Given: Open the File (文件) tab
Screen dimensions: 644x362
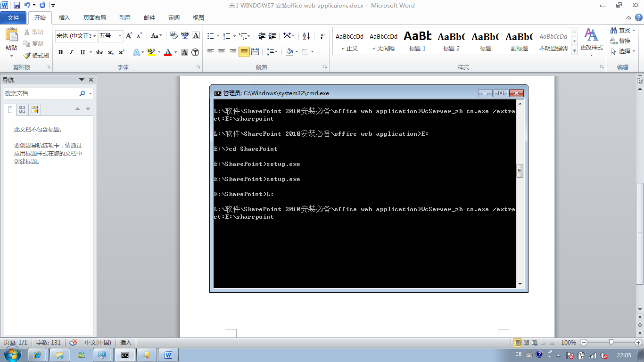Looking at the screenshot, I should [14, 18].
